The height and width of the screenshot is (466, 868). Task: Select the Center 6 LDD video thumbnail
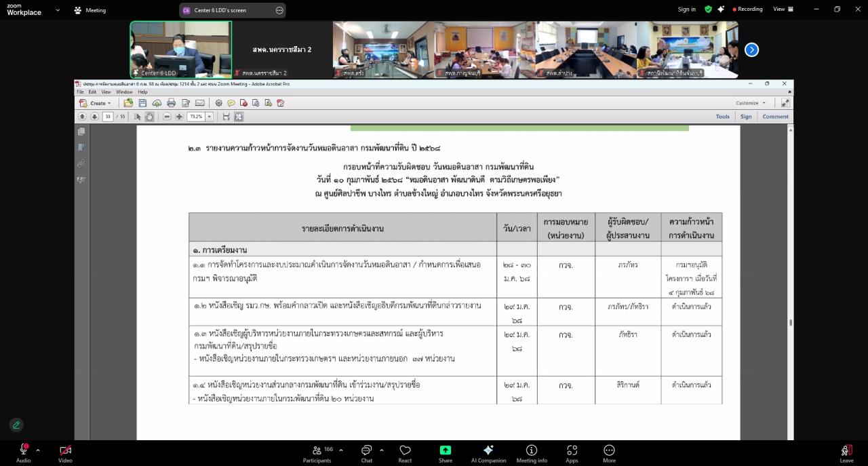coord(180,50)
